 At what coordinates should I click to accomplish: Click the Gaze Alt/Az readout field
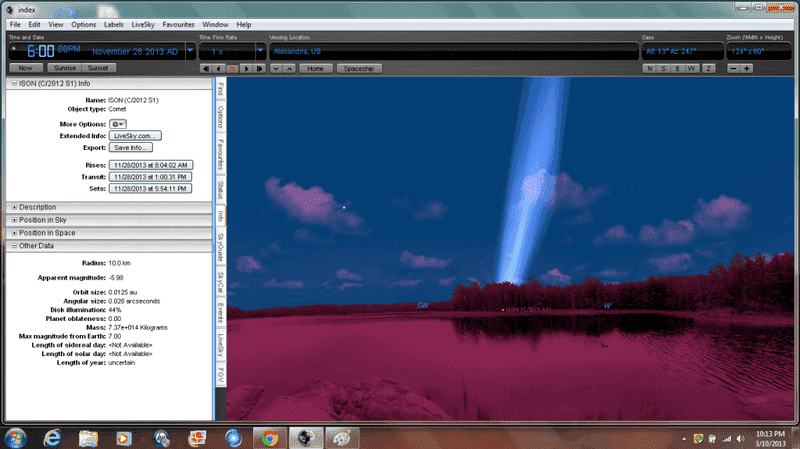[x=683, y=51]
